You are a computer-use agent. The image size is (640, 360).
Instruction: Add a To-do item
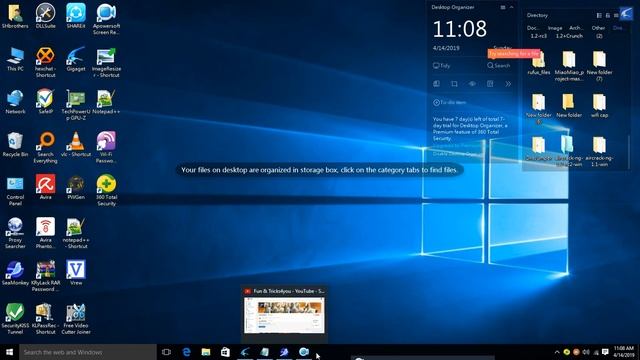pyautogui.click(x=449, y=102)
